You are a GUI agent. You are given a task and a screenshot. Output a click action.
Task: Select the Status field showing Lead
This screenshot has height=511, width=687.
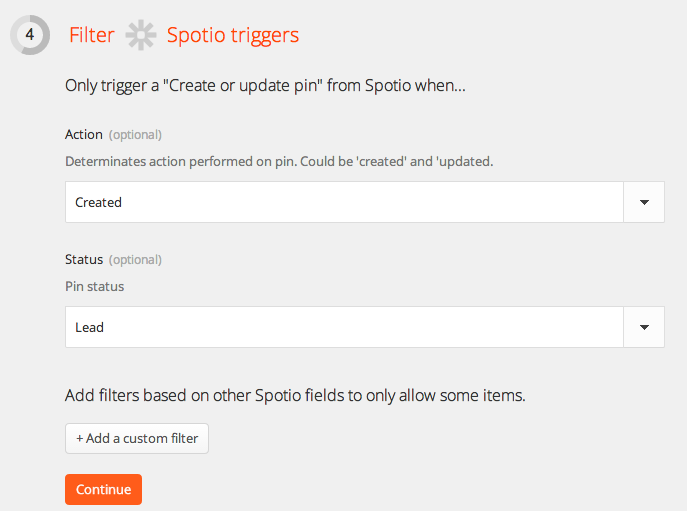click(x=344, y=327)
